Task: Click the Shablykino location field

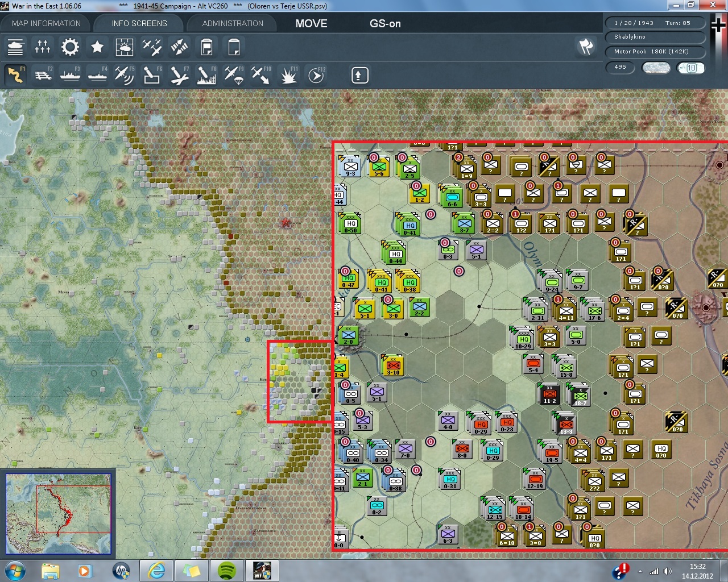Action: pos(655,37)
